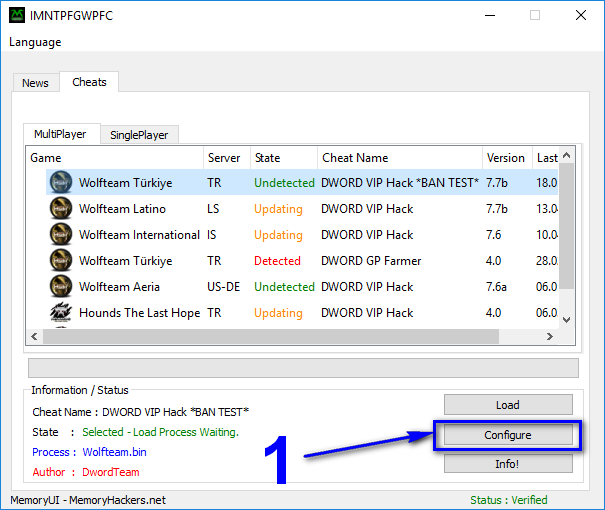Click the Wolfteam Latino game icon
The width and height of the screenshot is (605, 510).
(x=61, y=208)
